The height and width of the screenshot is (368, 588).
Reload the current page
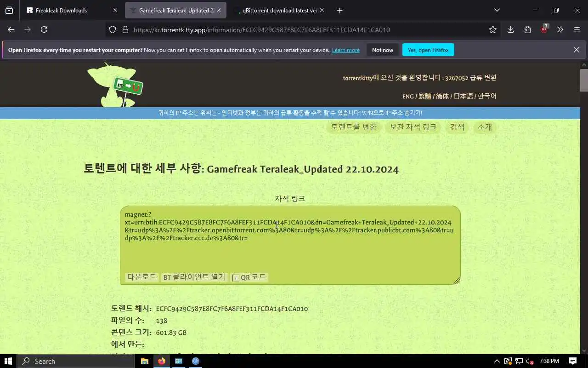coord(44,29)
